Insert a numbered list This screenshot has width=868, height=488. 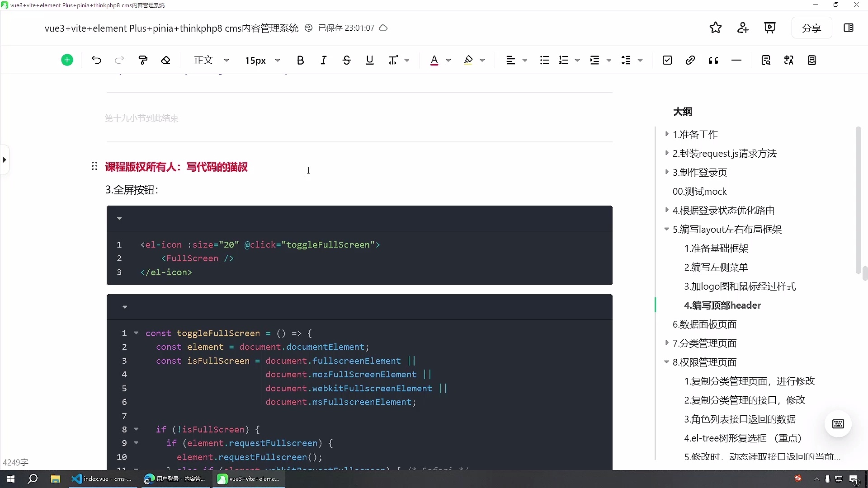click(x=563, y=60)
